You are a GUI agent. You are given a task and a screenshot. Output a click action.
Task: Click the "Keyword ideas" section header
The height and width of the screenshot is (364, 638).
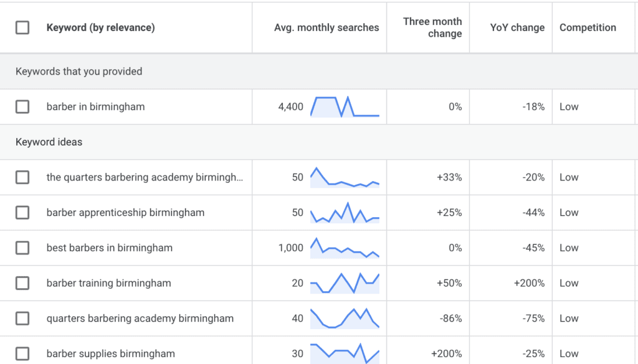[49, 142]
